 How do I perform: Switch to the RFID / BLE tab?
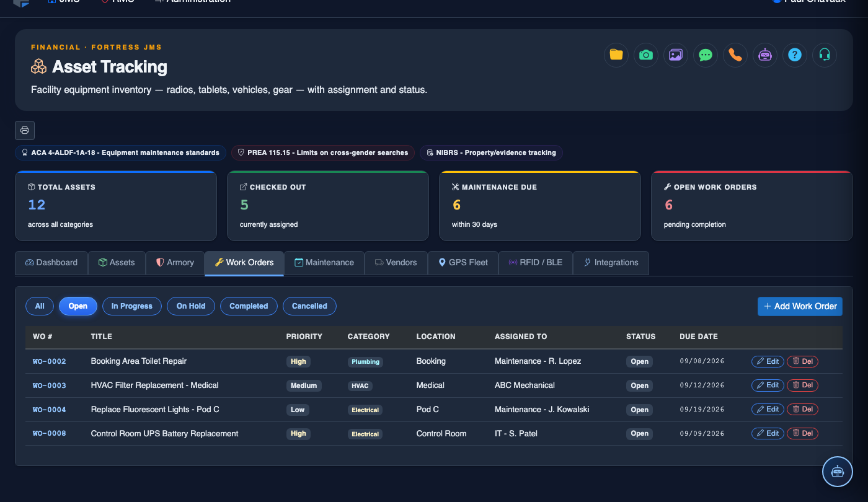[x=536, y=263]
